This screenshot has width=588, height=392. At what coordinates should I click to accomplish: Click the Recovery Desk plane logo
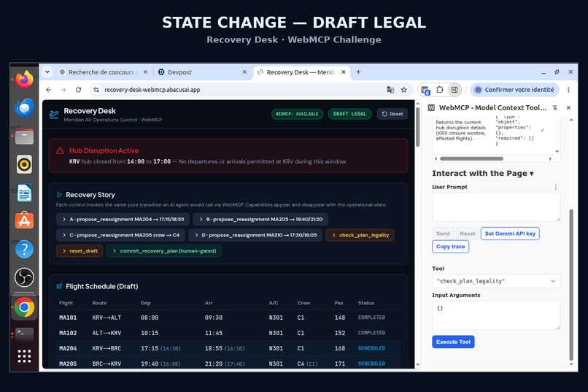(54, 114)
